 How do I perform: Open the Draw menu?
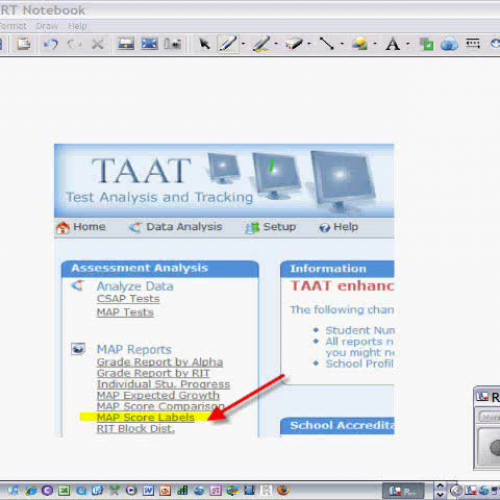tap(47, 26)
